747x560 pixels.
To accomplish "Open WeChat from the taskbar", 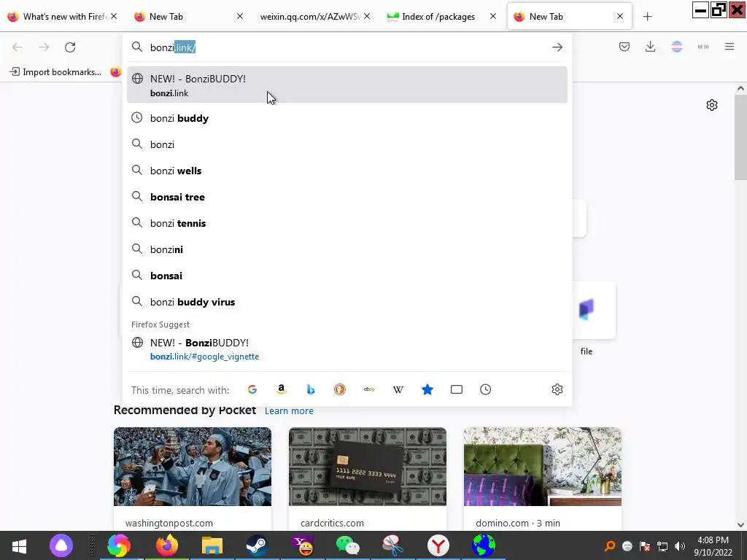I will point(348,545).
